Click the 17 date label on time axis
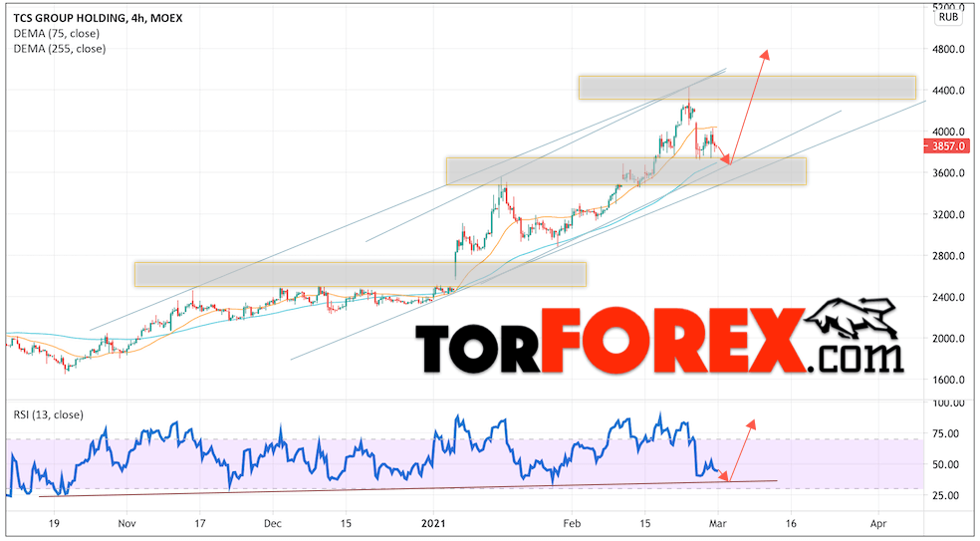Screen dimensions: 980x541 pos(199,523)
